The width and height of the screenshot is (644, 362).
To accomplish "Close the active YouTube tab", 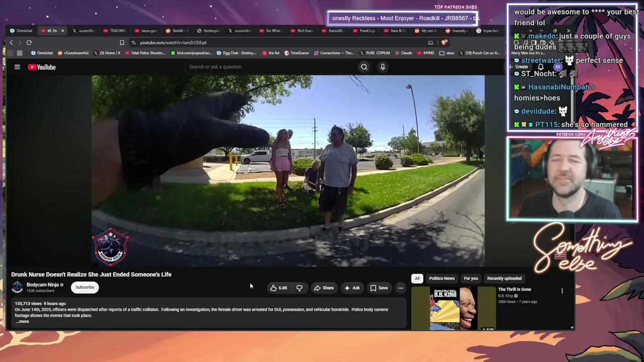I will coord(62,31).
